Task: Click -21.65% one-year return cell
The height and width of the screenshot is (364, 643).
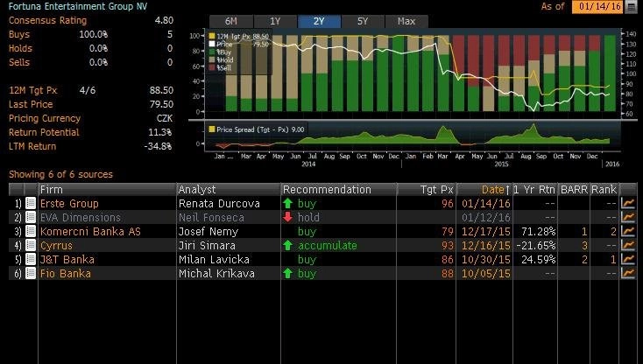Action: pos(536,245)
